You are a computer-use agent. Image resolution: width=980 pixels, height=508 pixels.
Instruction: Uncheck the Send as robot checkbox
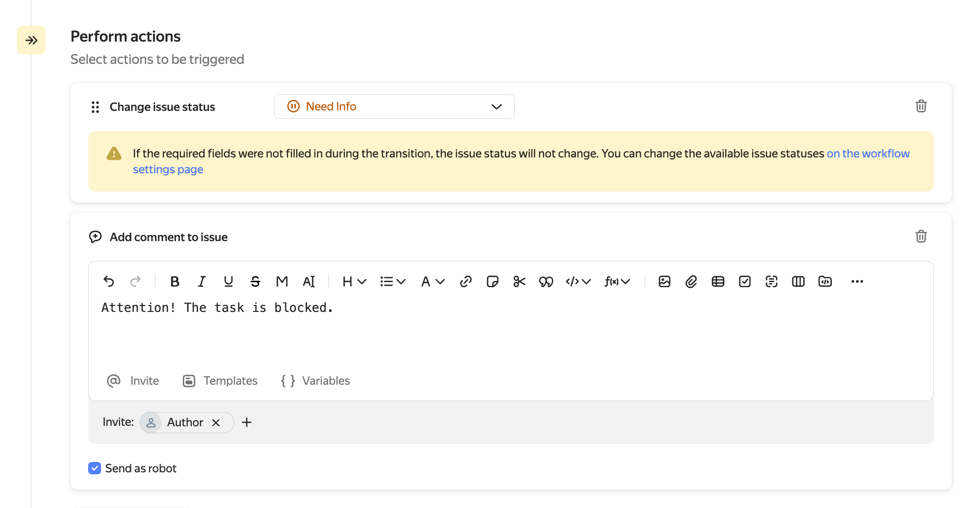(x=95, y=468)
